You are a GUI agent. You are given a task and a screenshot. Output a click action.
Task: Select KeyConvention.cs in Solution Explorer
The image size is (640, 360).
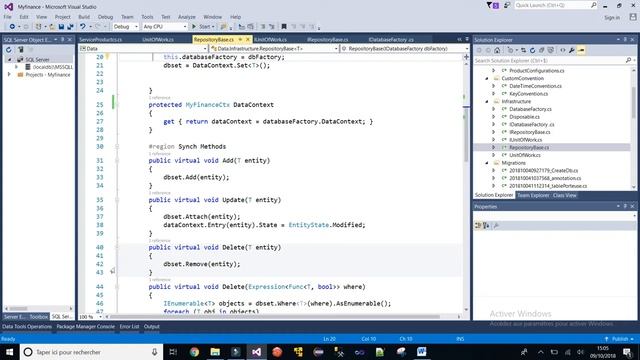(529, 94)
